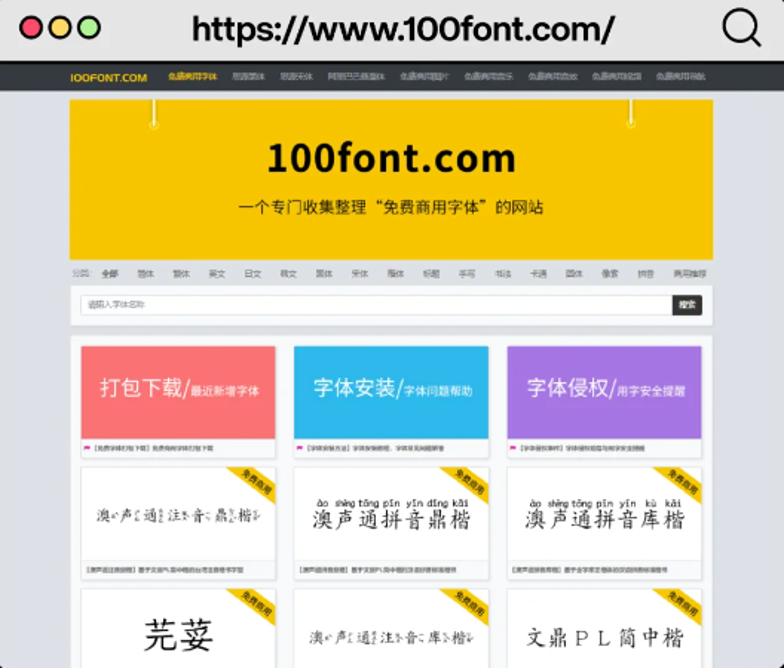Open caption below 澳声通拼音库楷 card
Screen dimensions: 784x668
click(590, 570)
